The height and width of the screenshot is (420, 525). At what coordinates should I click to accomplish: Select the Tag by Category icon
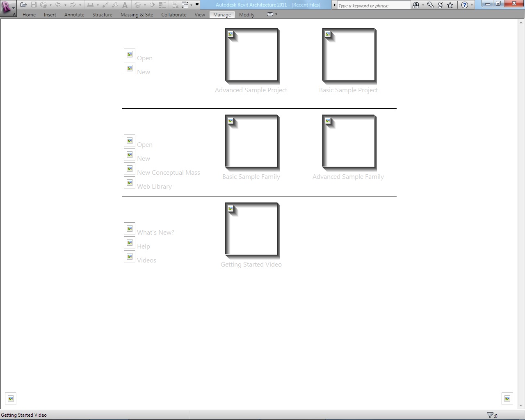(115, 5)
